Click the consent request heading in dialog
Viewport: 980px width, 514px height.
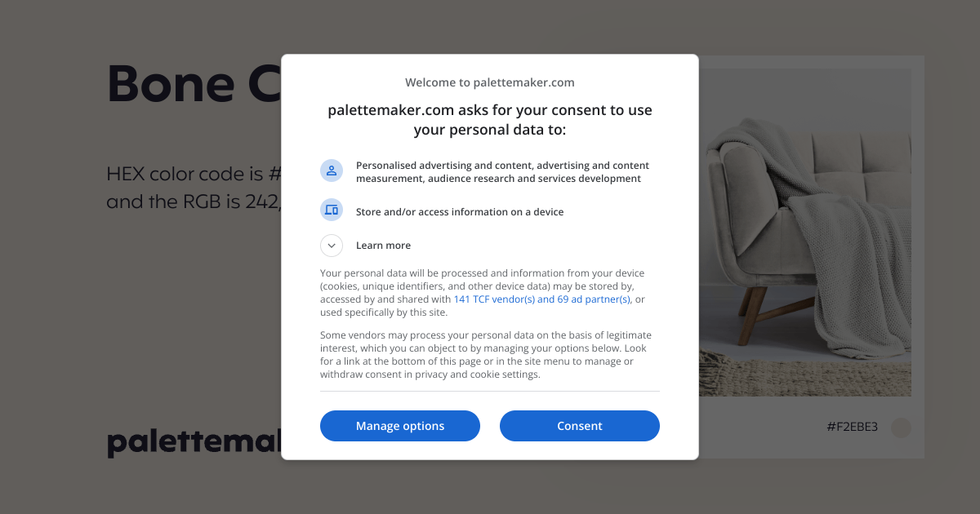(x=490, y=120)
